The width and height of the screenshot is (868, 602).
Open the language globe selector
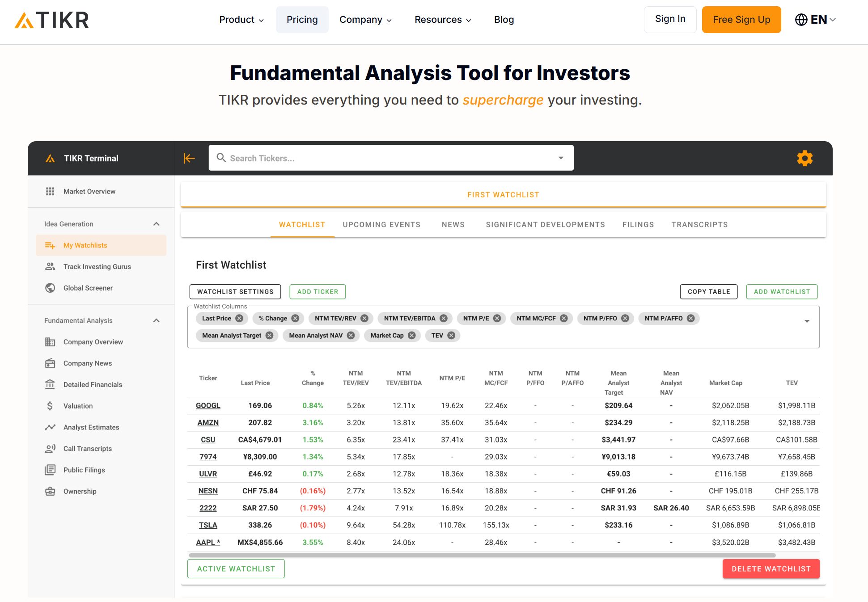815,20
